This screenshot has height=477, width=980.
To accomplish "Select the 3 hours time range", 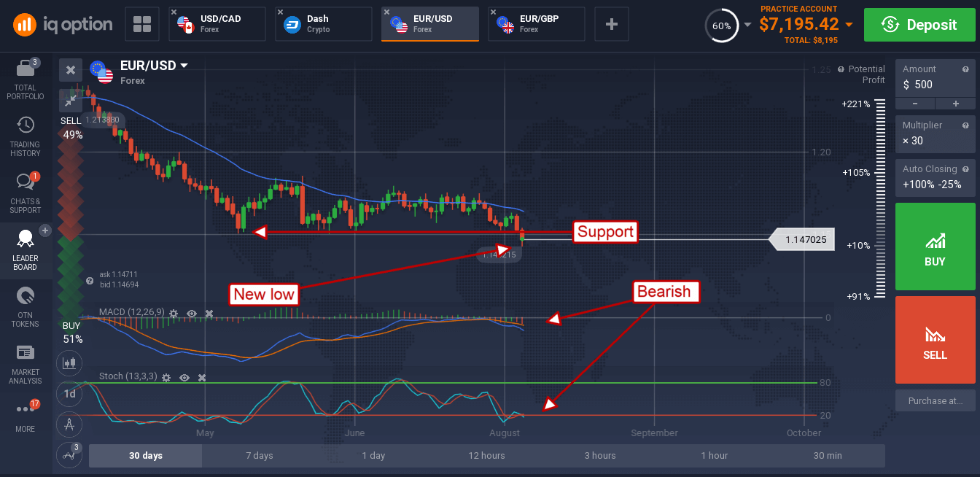I will click(x=600, y=456).
